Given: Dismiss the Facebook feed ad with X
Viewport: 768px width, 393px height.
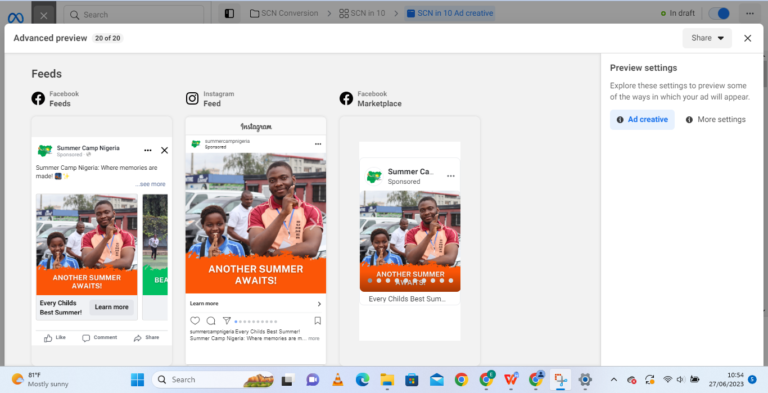Looking at the screenshot, I should [x=165, y=150].
